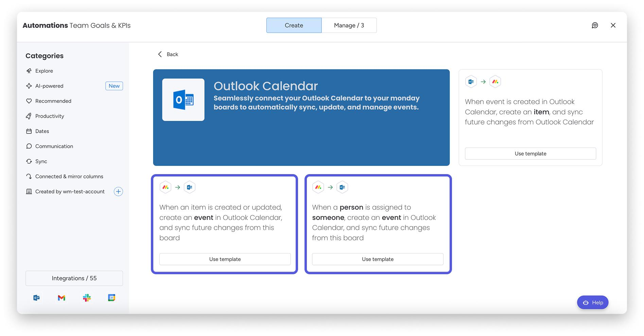644x336 pixels.
Task: Click the Back link text
Action: tap(172, 54)
